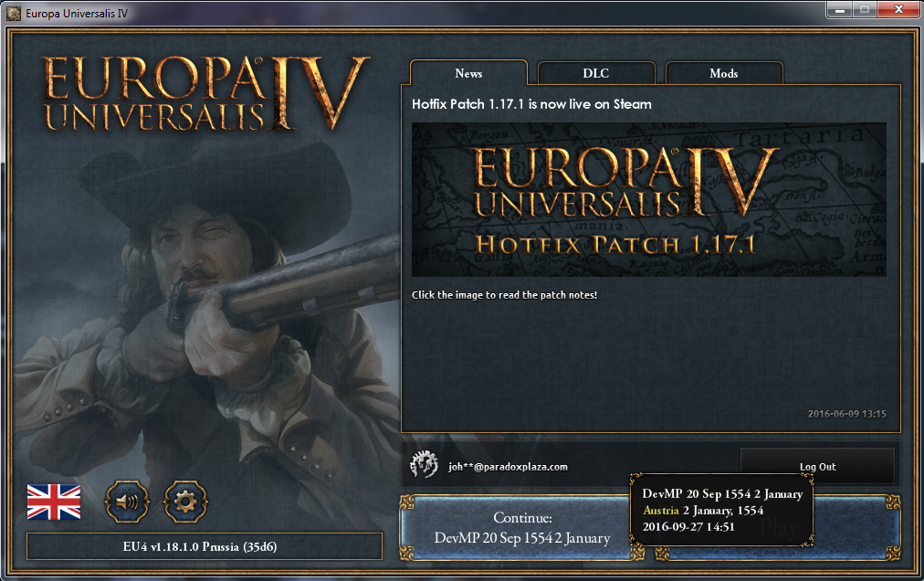Viewport: 924px width, 581px height.
Task: Open the DLC tab
Action: pyautogui.click(x=596, y=73)
